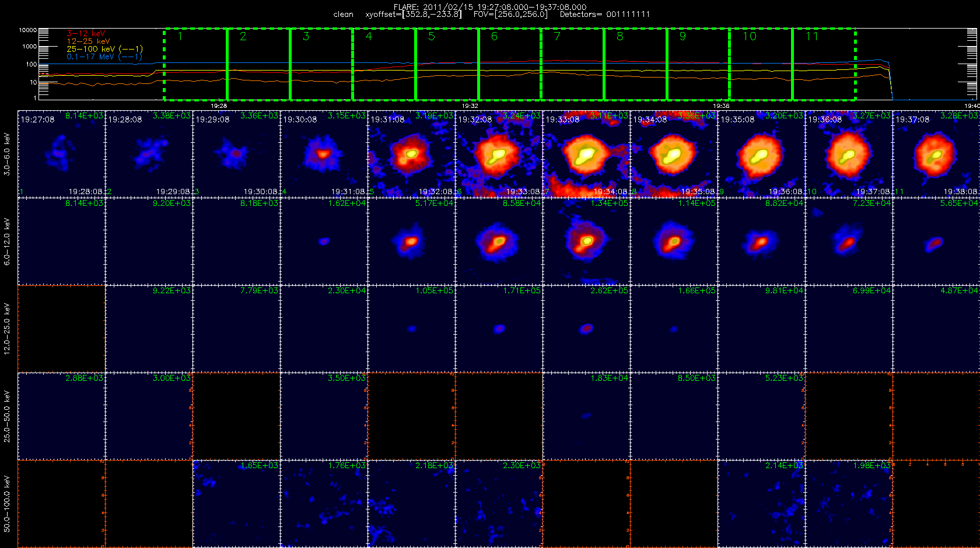Click the '6.0-12.0 keV' row label

pyautogui.click(x=7, y=241)
